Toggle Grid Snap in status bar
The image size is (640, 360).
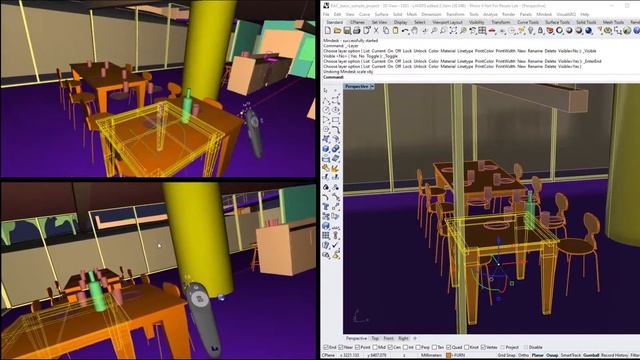(507, 356)
